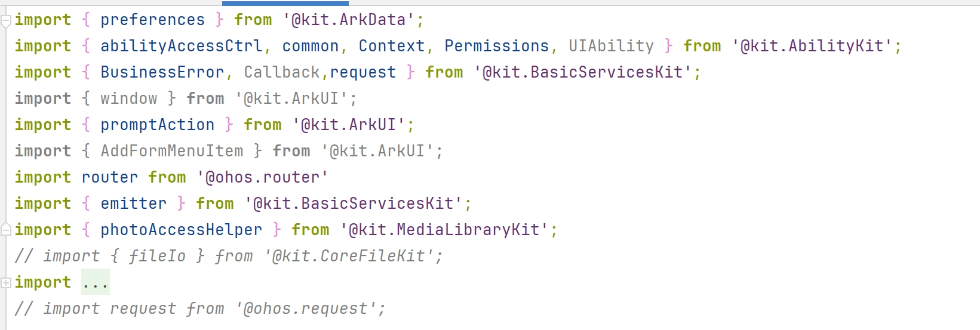980x330 pixels.
Task: Click 'abilityAccessCtrl' in the AbilityKit import
Action: coord(182,46)
